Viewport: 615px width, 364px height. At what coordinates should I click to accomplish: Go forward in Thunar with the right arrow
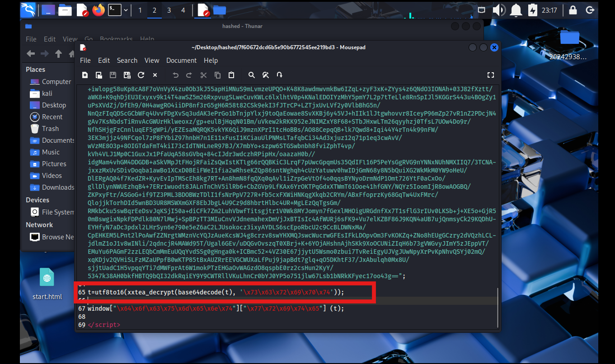pyautogui.click(x=44, y=54)
